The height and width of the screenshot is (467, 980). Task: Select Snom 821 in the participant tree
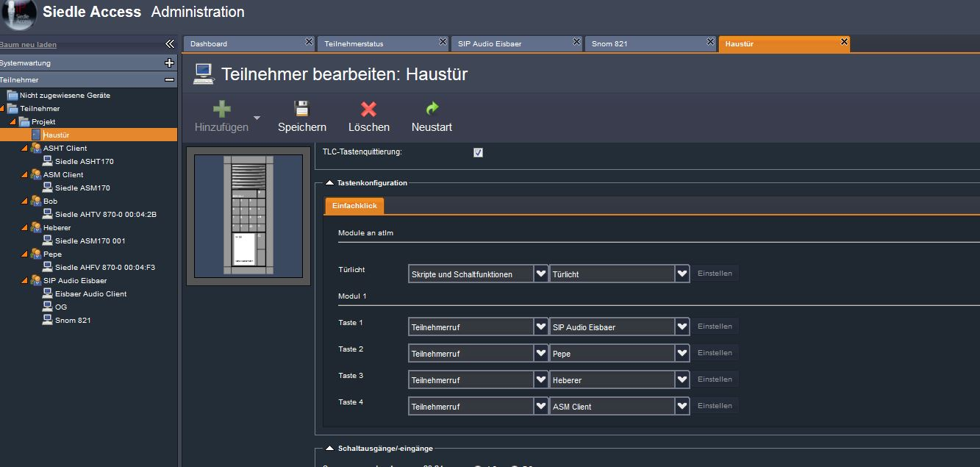(73, 321)
